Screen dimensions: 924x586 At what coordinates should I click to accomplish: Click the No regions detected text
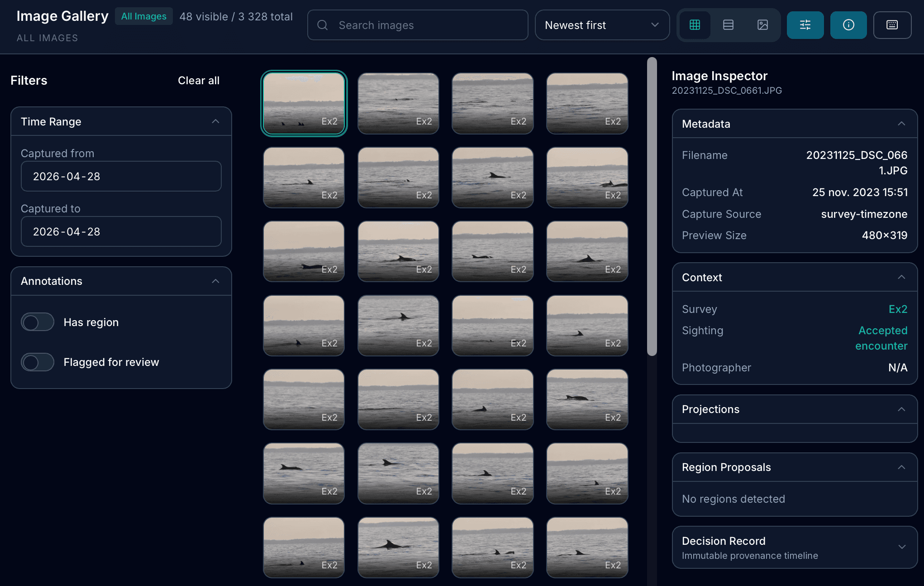733,499
